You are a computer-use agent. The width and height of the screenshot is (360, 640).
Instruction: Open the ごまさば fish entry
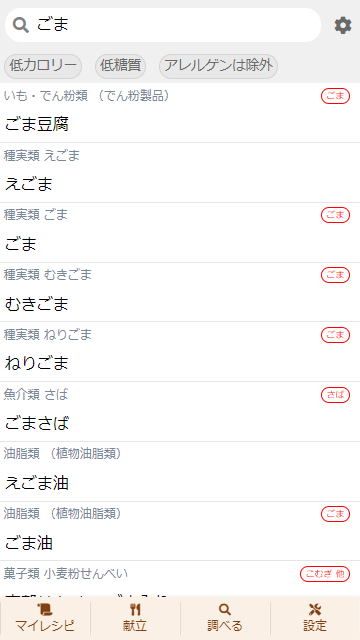click(180, 412)
